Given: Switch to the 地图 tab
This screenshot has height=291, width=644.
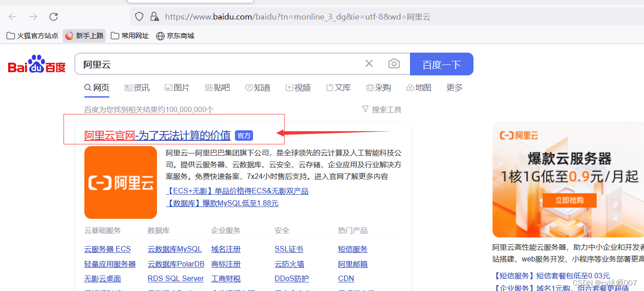Looking at the screenshot, I should click(x=419, y=88).
